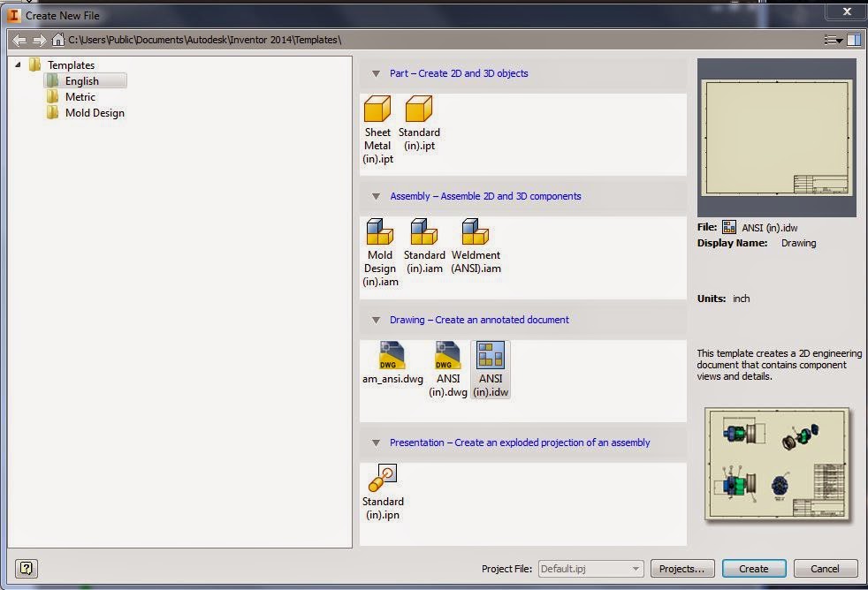Select the ANSI (in).dwg drawing template
The image size is (868, 590).
click(448, 369)
